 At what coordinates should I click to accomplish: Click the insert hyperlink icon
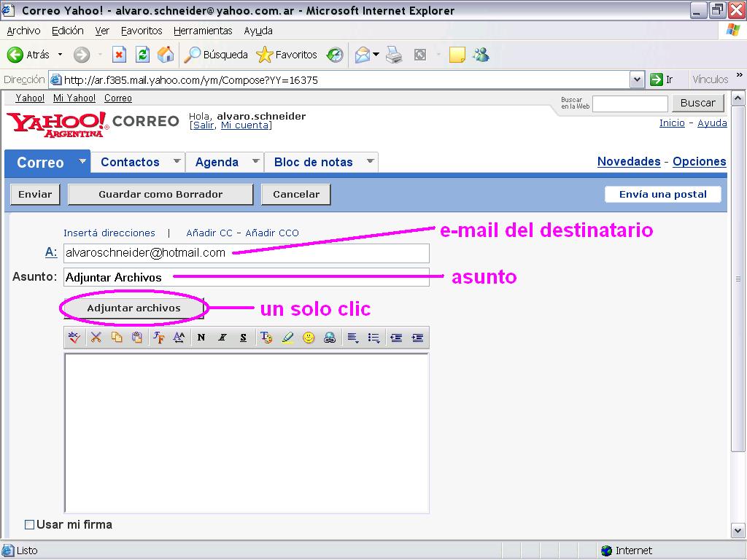coord(330,338)
